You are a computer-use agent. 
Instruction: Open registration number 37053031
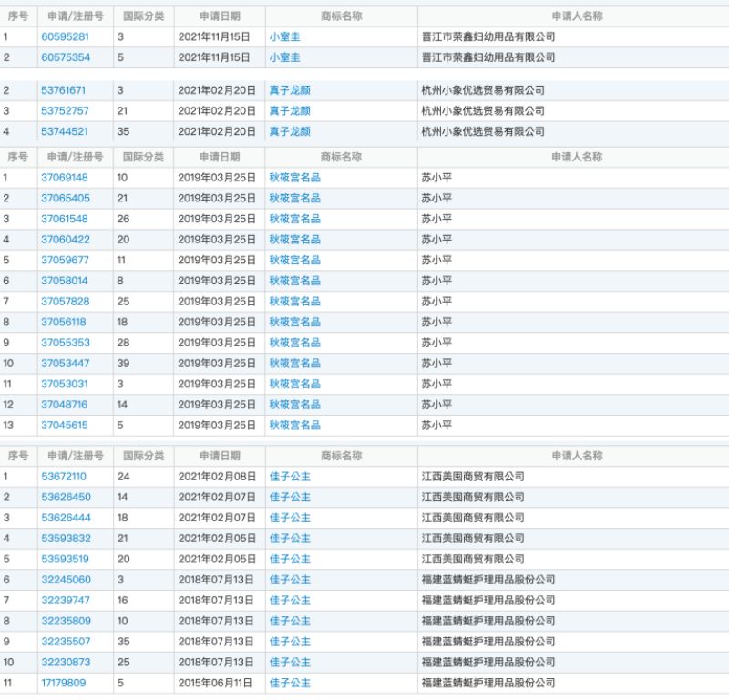click(x=65, y=384)
